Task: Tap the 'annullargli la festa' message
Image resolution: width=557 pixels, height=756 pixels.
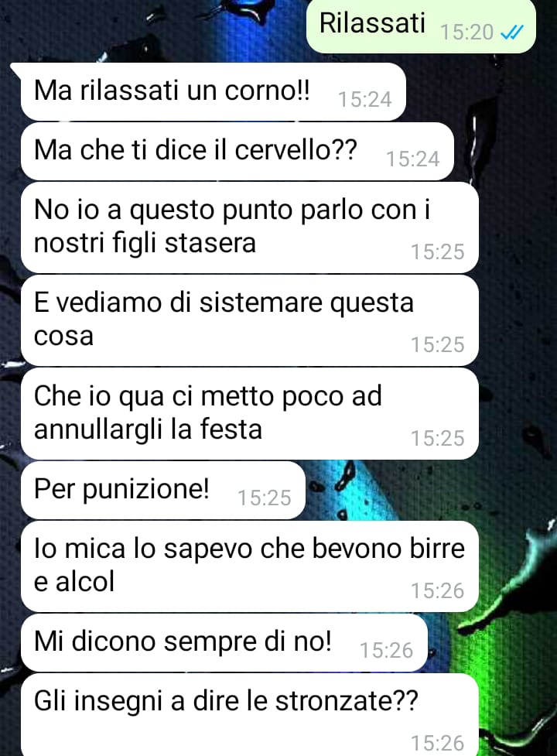Action: [250, 414]
